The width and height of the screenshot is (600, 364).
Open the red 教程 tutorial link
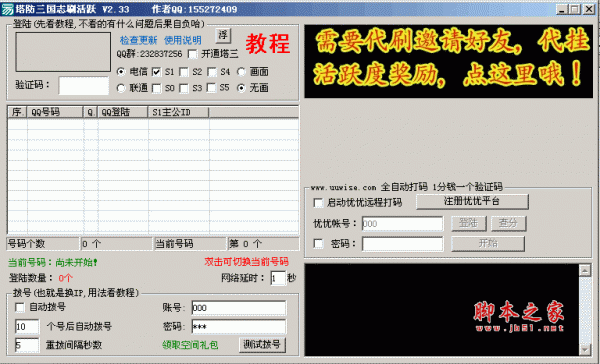coord(267,44)
